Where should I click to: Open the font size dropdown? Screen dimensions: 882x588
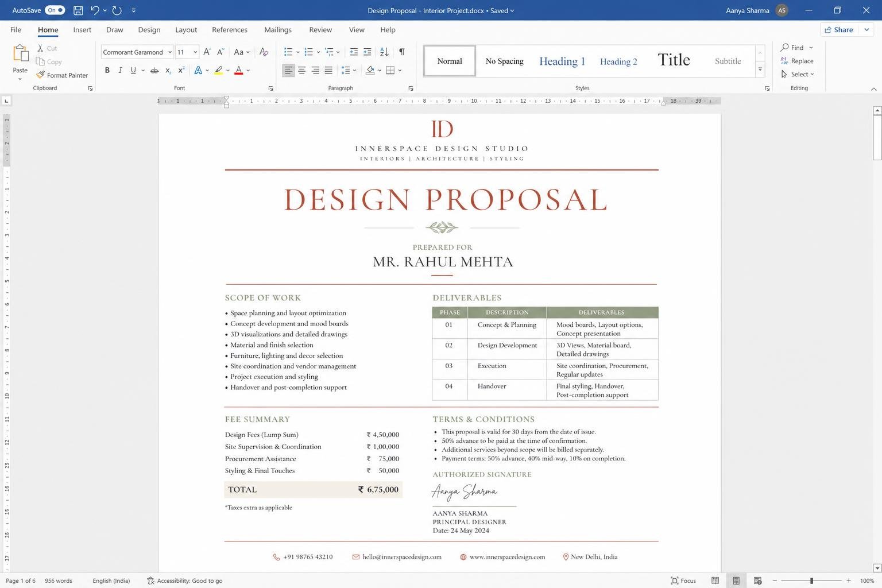[x=195, y=52]
